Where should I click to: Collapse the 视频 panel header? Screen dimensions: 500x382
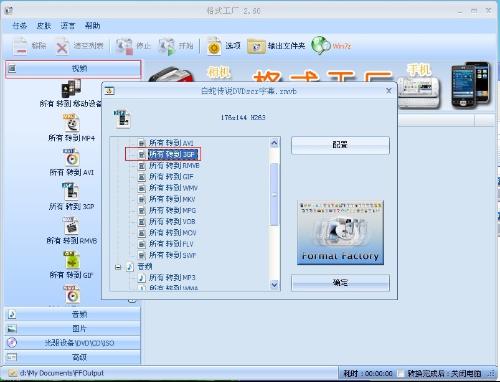73,69
